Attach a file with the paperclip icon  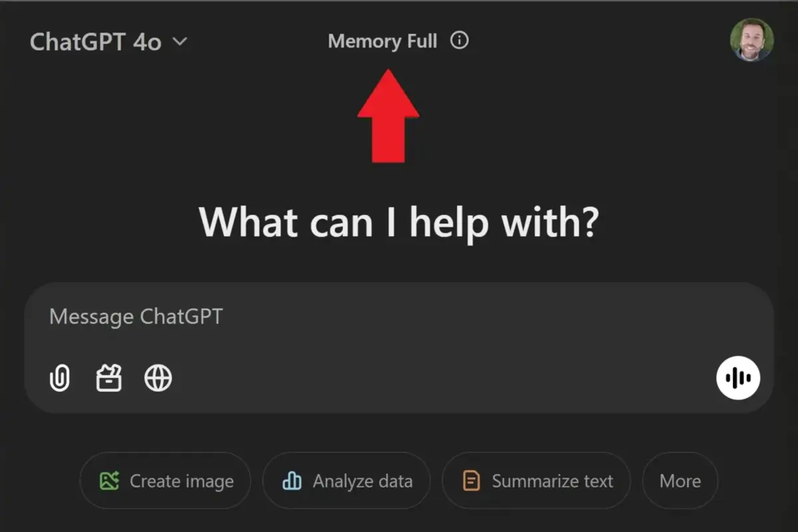(x=60, y=378)
